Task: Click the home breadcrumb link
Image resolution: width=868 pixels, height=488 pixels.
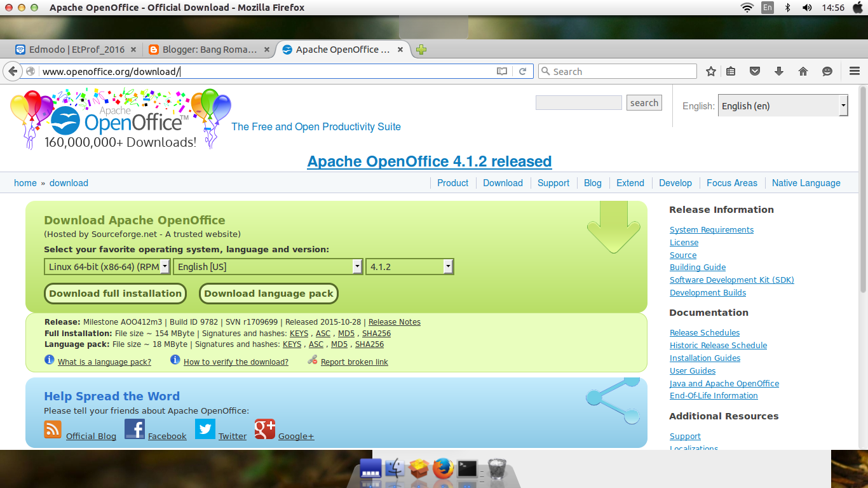Action: 25,183
